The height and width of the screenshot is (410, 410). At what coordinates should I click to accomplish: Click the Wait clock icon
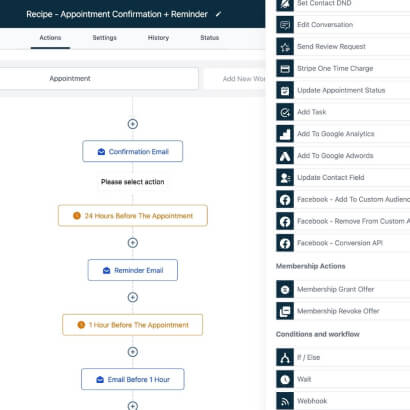coord(285,379)
